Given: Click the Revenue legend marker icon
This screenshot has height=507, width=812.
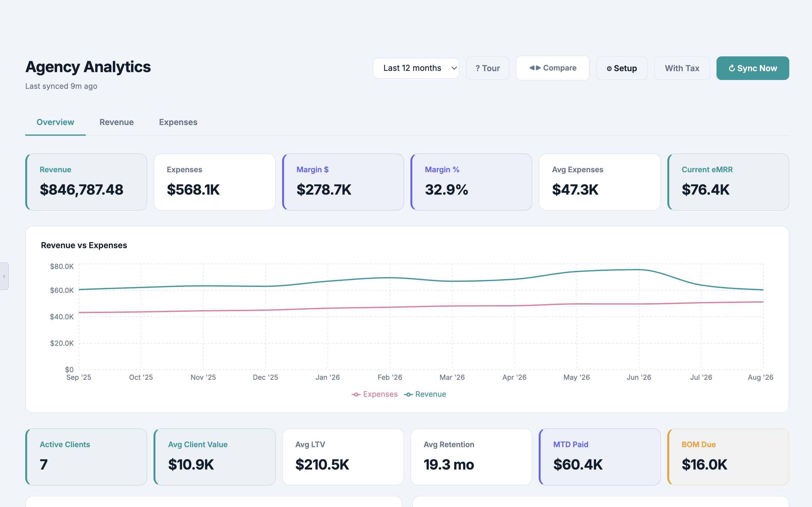Looking at the screenshot, I should click(408, 395).
